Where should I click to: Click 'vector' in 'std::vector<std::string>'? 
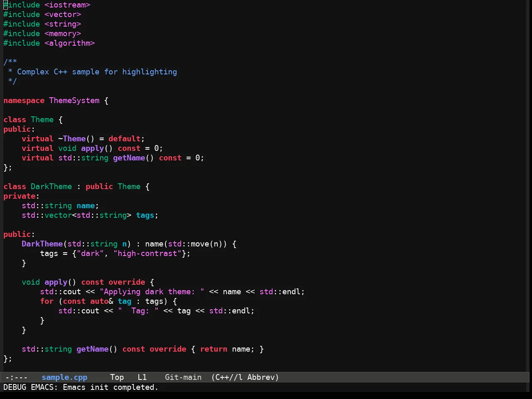(58, 215)
